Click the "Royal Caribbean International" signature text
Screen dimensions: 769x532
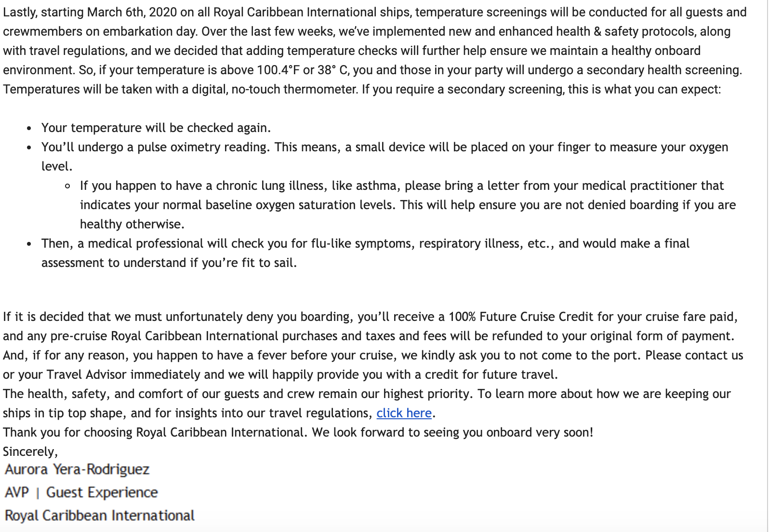pyautogui.click(x=99, y=516)
